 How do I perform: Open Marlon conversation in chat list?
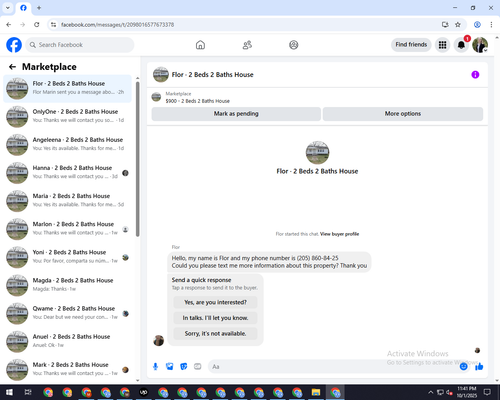point(67,229)
